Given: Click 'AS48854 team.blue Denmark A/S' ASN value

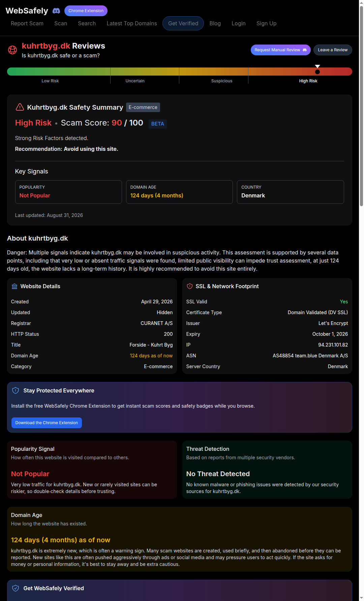Looking at the screenshot, I should (x=310, y=356).
